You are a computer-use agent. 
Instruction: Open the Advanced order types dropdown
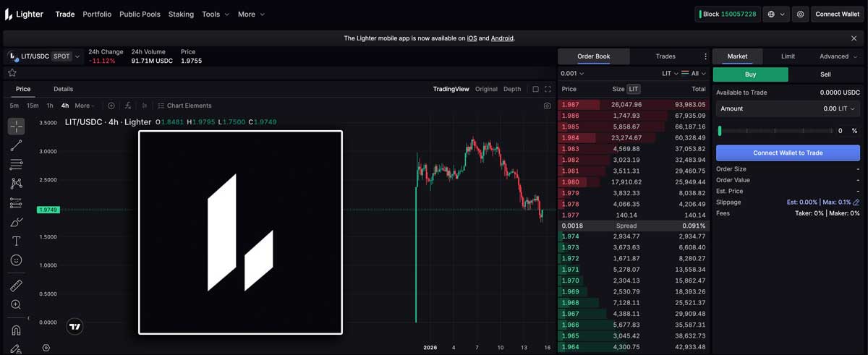(838, 56)
